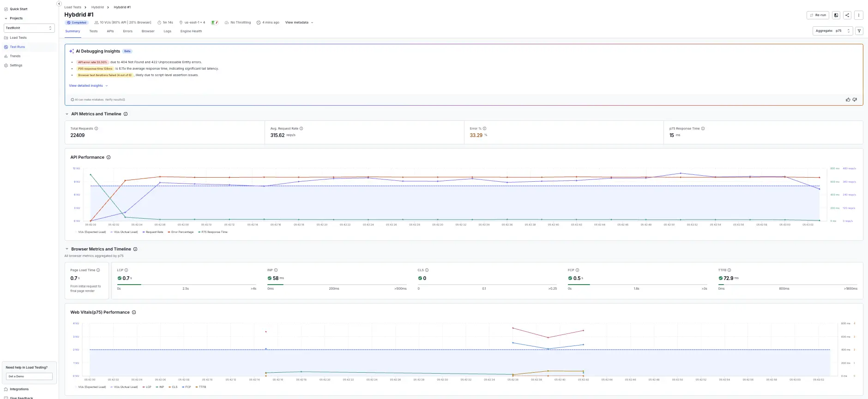The image size is (868, 399).
Task: Click info icon beside API Performance title
Action: point(108,157)
